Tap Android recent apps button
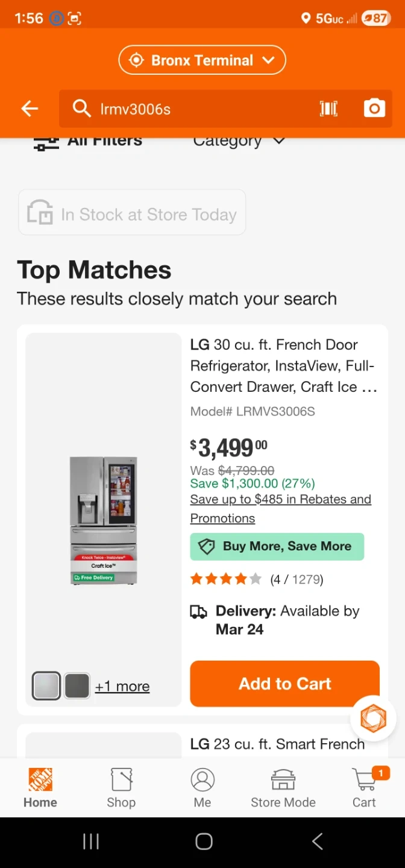The image size is (405, 868). pyautogui.click(x=90, y=841)
